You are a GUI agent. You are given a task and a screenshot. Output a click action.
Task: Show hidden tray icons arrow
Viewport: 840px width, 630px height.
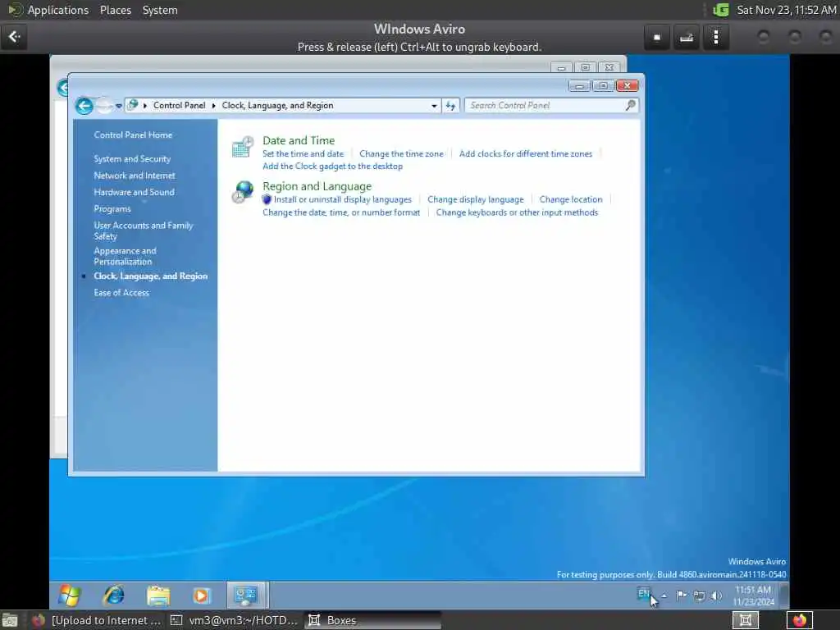(x=664, y=596)
